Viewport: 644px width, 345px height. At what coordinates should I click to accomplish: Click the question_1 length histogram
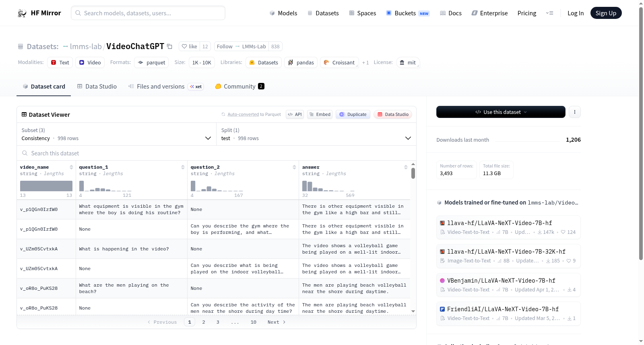105,186
